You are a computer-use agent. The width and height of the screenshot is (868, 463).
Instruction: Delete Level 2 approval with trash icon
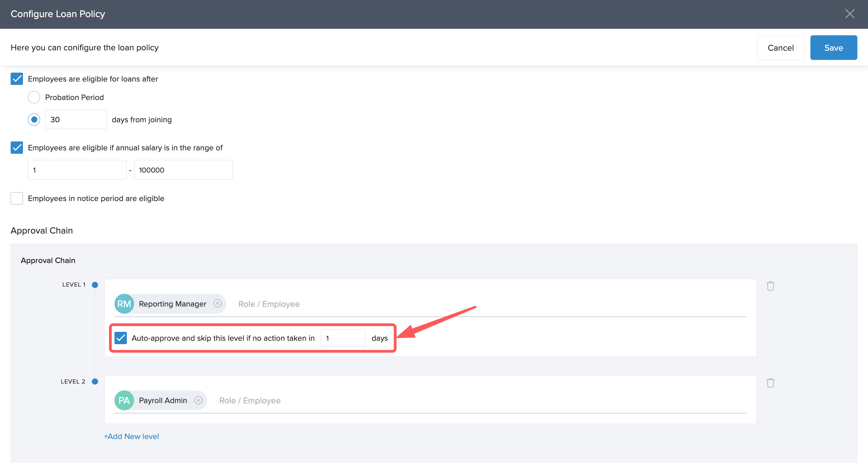(x=770, y=383)
